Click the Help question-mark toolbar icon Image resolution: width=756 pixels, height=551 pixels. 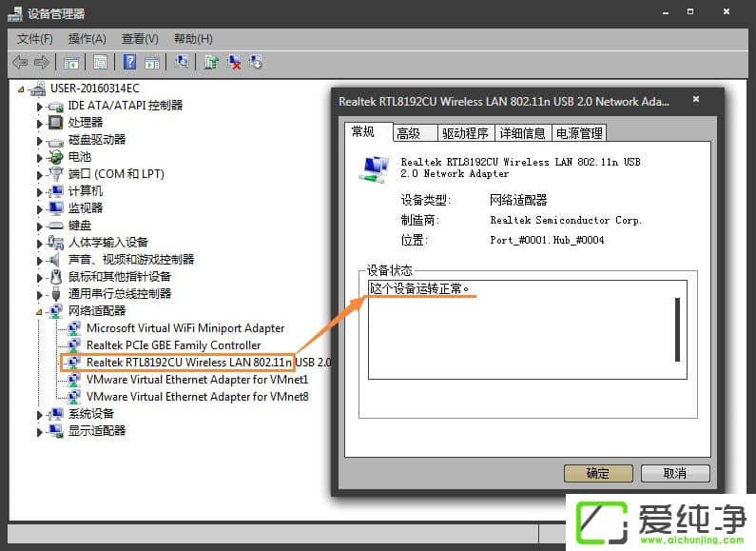pyautogui.click(x=130, y=63)
